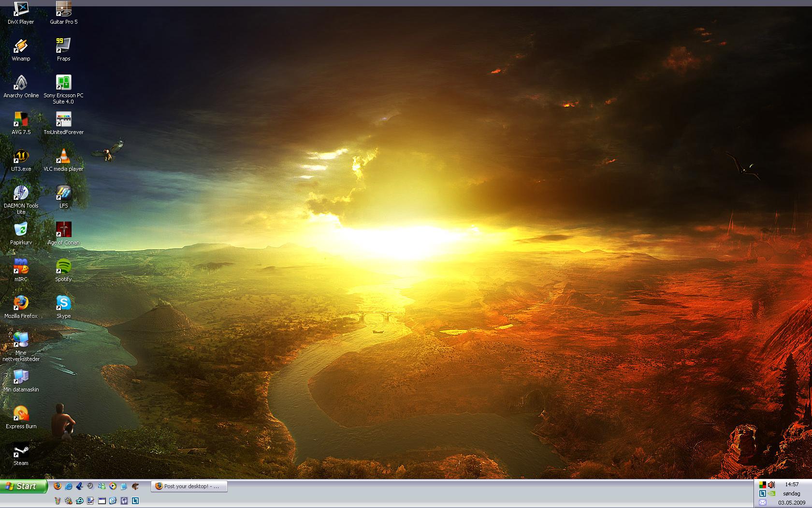Click the Min datamaskin desktop icon
812x508 pixels.
(x=21, y=381)
